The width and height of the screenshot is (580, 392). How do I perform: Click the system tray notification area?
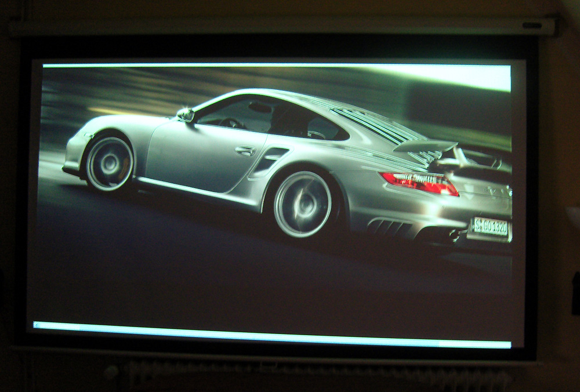point(475,344)
